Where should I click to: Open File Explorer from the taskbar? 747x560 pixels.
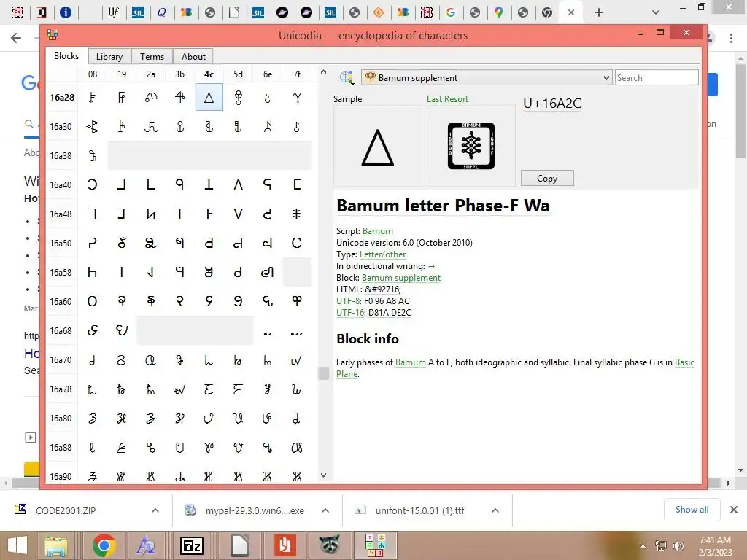click(56, 545)
